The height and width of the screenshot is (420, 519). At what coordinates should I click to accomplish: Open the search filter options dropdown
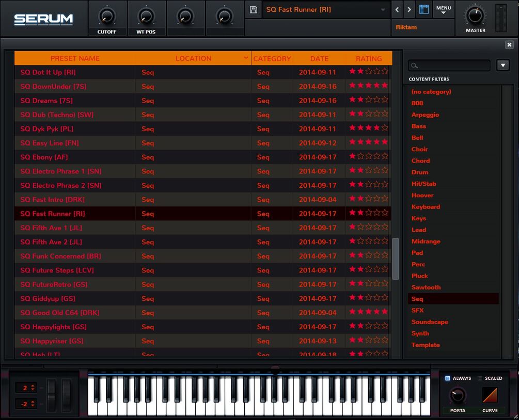click(x=503, y=66)
